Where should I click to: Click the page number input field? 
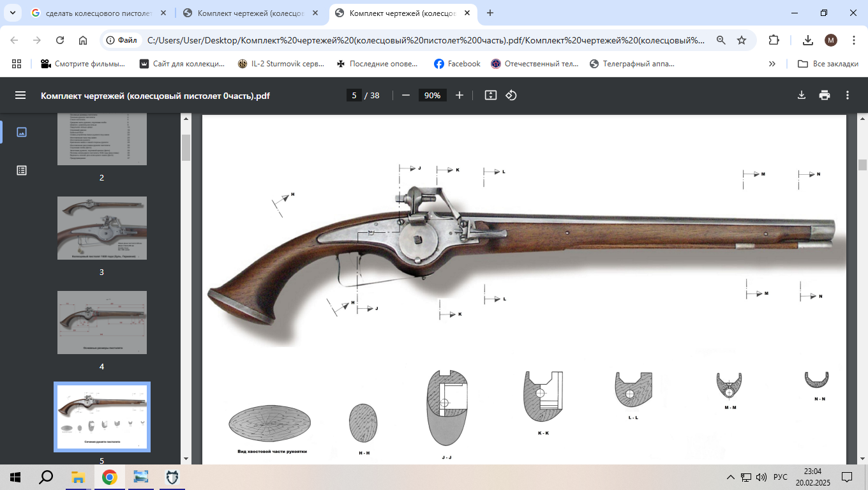(354, 95)
